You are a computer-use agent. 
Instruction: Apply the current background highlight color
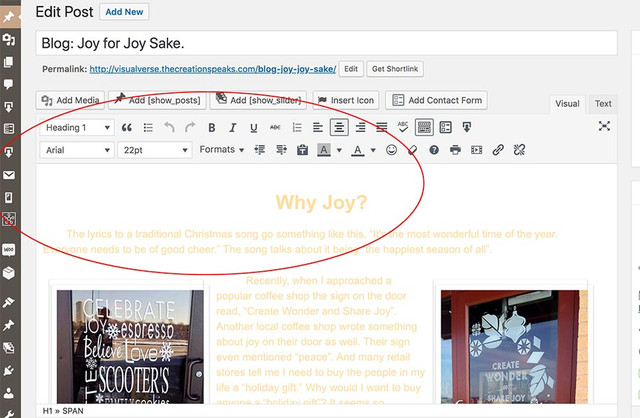point(324,150)
